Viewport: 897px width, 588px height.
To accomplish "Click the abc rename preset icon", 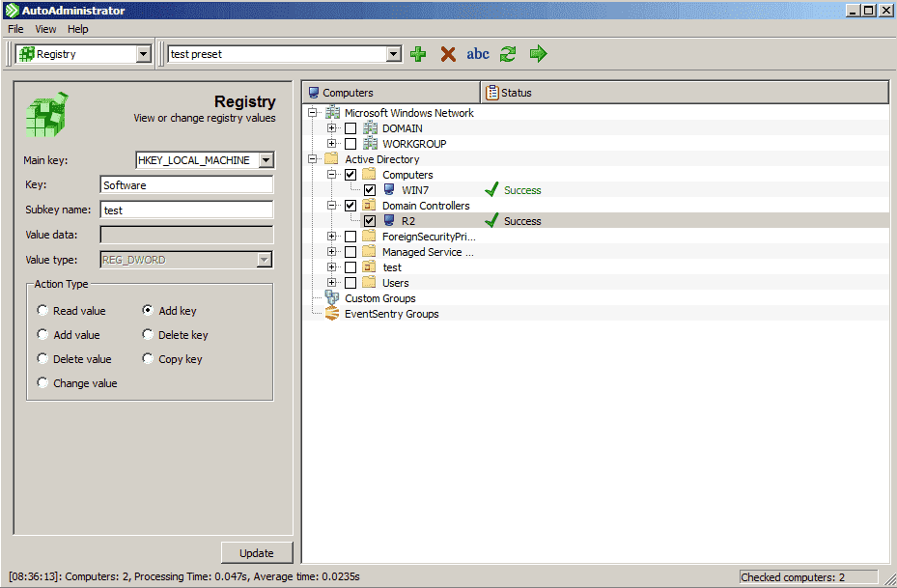I will pyautogui.click(x=477, y=54).
